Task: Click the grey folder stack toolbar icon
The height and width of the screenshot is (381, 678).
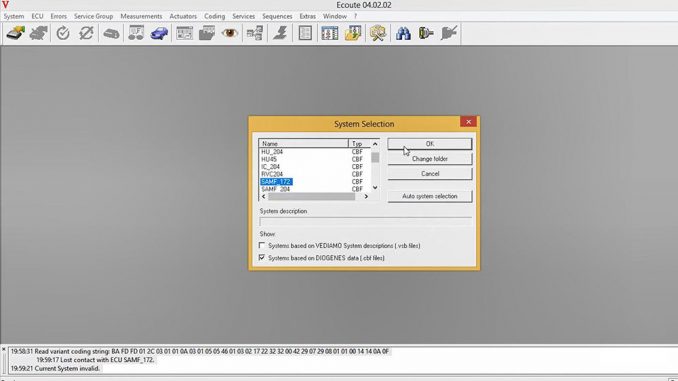Action: click(x=207, y=33)
